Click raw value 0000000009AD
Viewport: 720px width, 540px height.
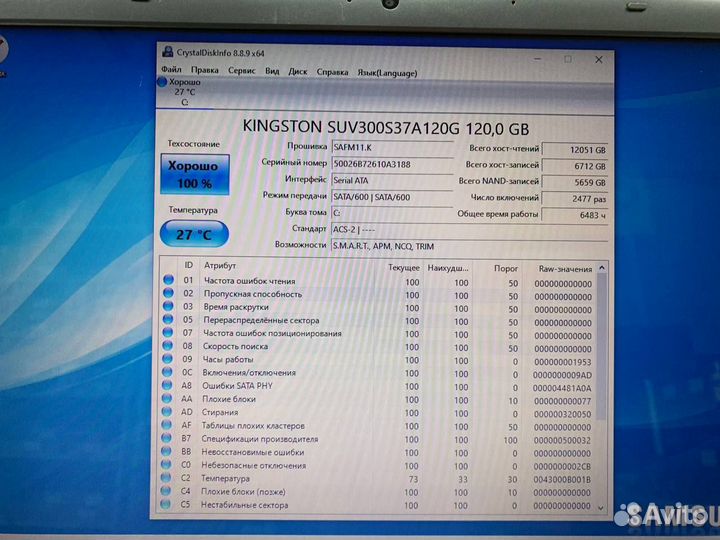click(x=563, y=375)
